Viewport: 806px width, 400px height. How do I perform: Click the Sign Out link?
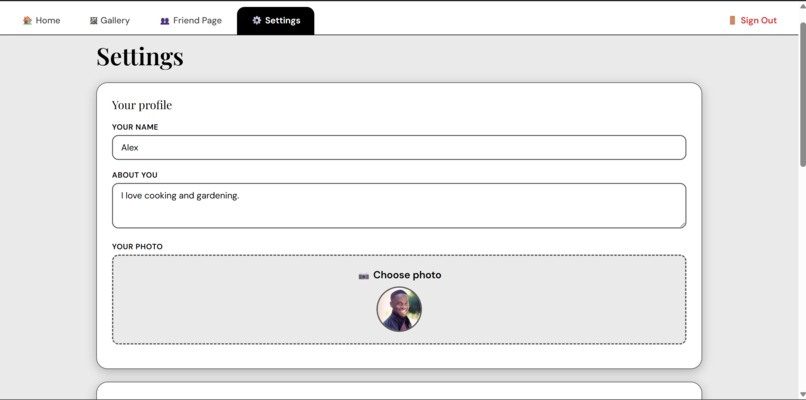(753, 21)
